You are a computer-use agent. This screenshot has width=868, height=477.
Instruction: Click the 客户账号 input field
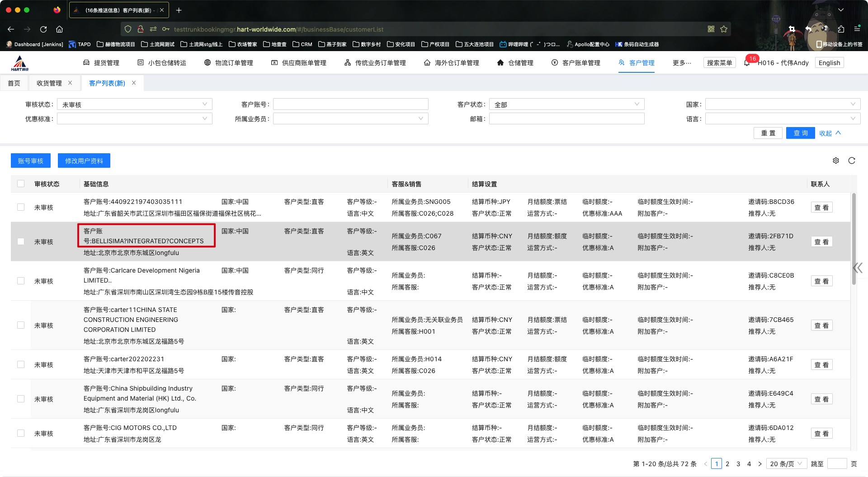pyautogui.click(x=350, y=104)
